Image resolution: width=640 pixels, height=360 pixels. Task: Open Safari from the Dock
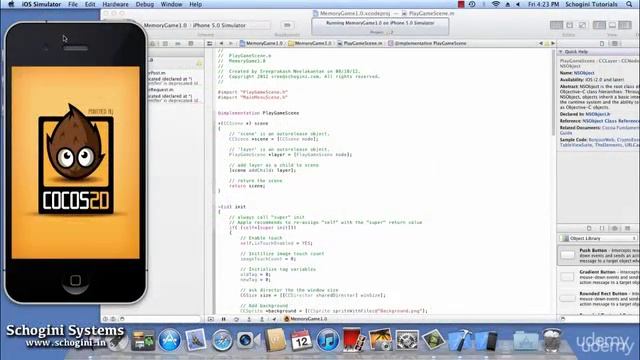point(222,341)
